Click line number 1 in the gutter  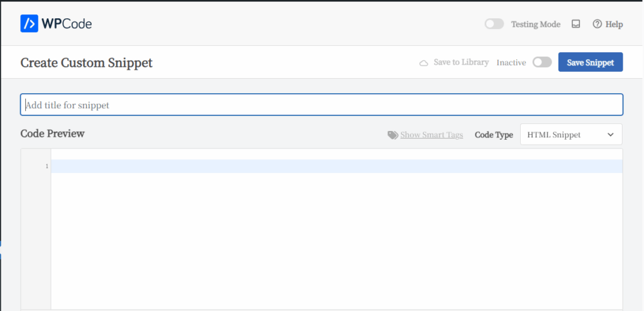tap(47, 166)
